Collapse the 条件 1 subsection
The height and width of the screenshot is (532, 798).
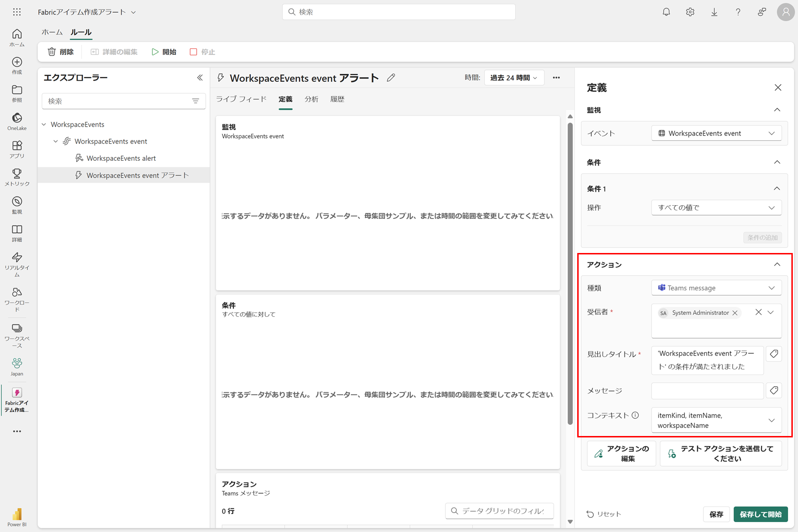coord(777,188)
